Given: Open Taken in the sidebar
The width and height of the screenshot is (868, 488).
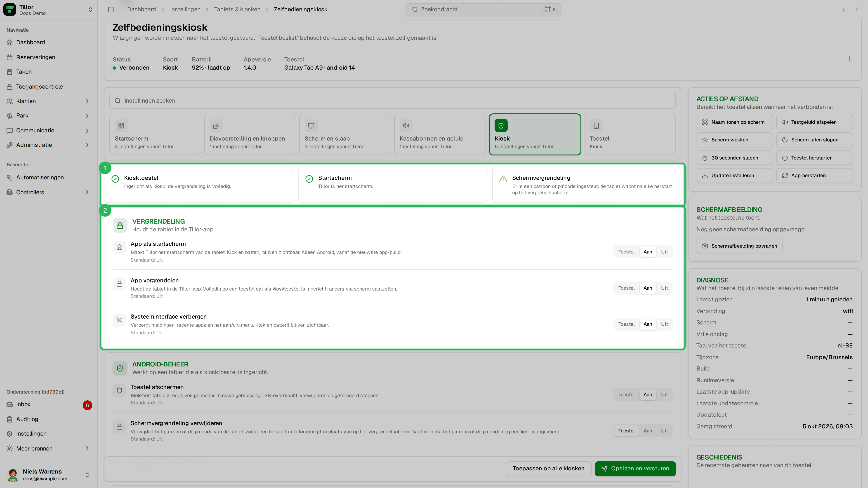Looking at the screenshot, I should click(x=49, y=72).
